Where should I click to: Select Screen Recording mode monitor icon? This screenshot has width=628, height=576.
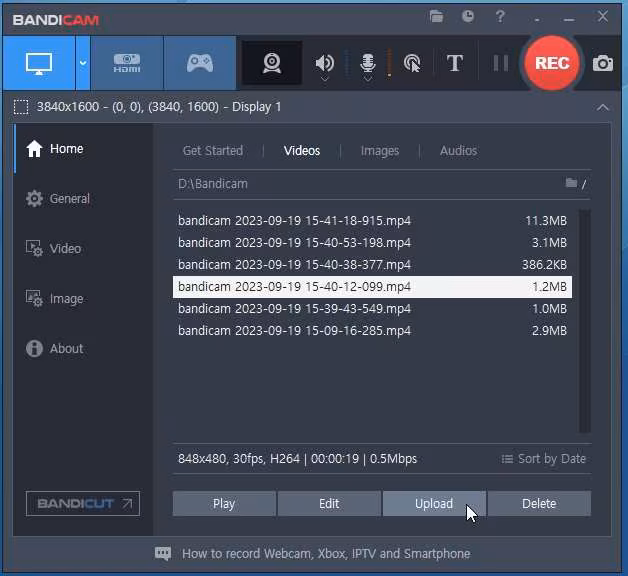[39, 63]
